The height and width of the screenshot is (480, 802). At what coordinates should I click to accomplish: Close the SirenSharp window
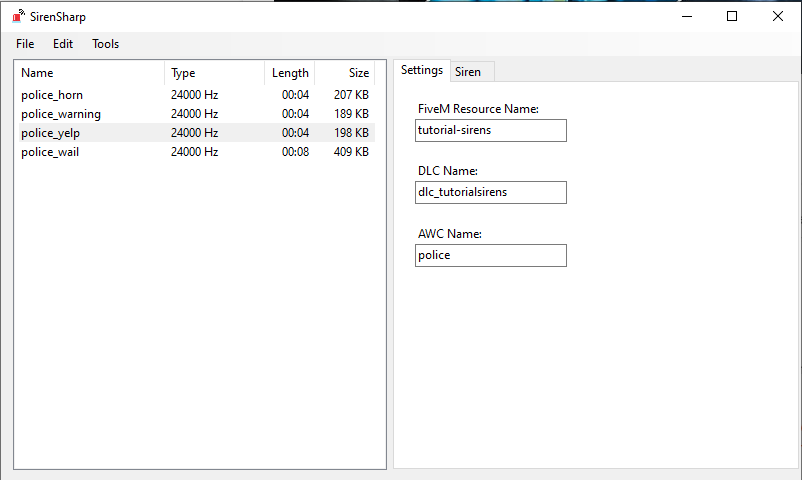pyautogui.click(x=778, y=16)
